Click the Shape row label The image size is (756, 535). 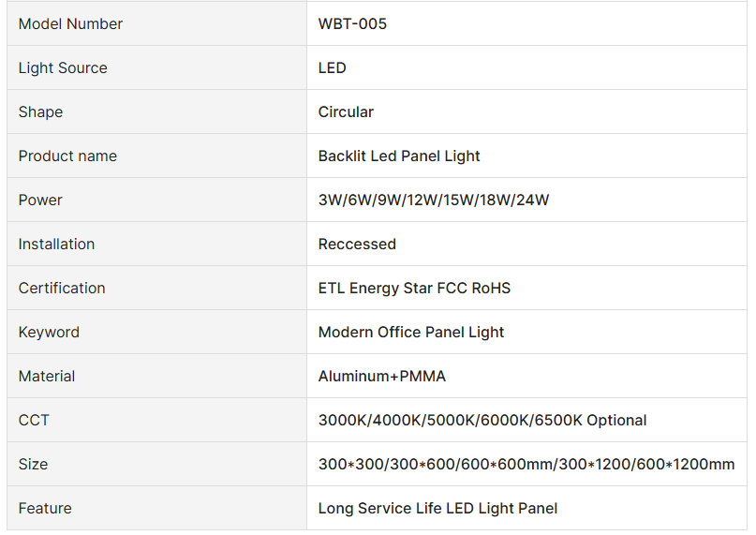coord(40,111)
